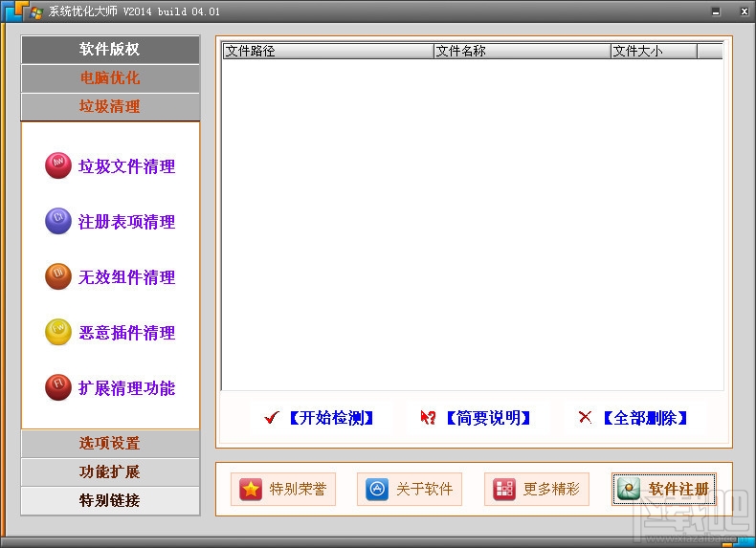Viewport: 756px width, 548px height.
Task: Click the orange 无效组件清理 ball icon
Action: pos(58,276)
